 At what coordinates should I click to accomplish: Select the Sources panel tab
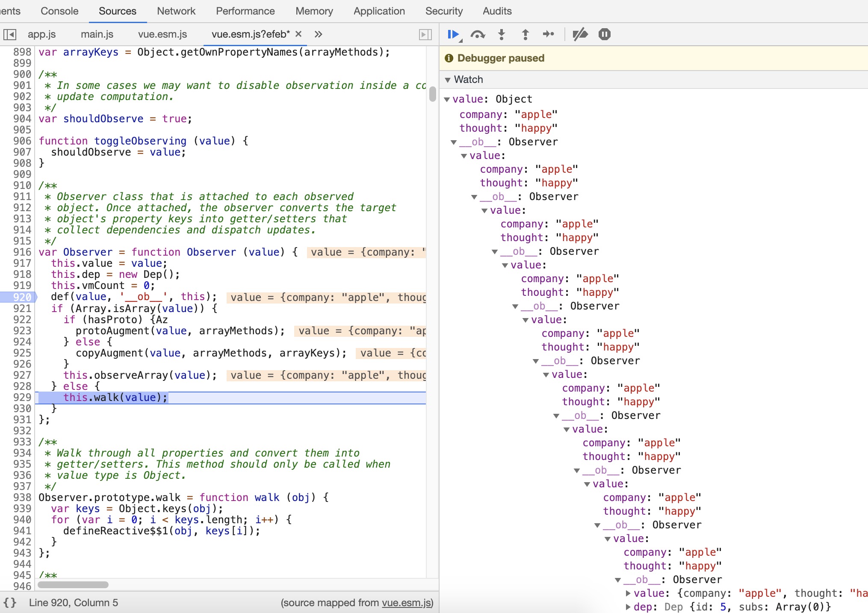(118, 11)
